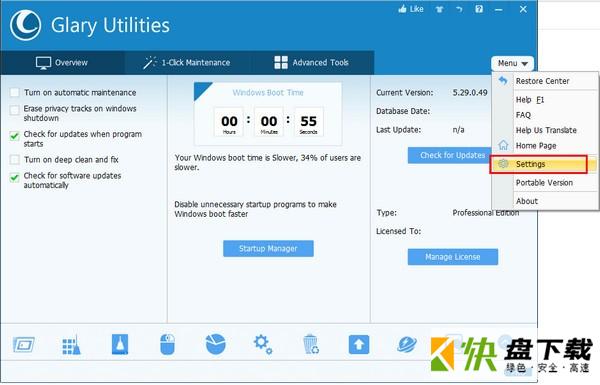Check the Turn on deep clean option

tap(15, 159)
